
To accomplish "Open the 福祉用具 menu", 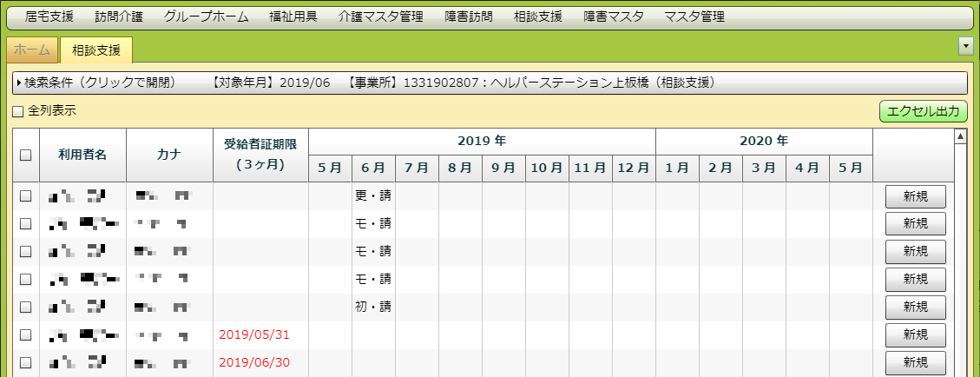I will pos(293,17).
